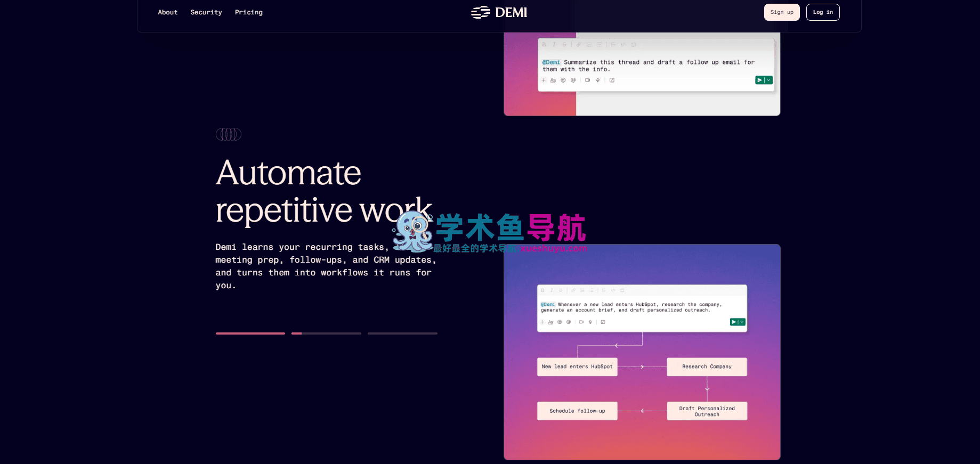Click the 'Demi learns your recurring tasks' paragraph
The width and height of the screenshot is (980, 464).
(326, 266)
